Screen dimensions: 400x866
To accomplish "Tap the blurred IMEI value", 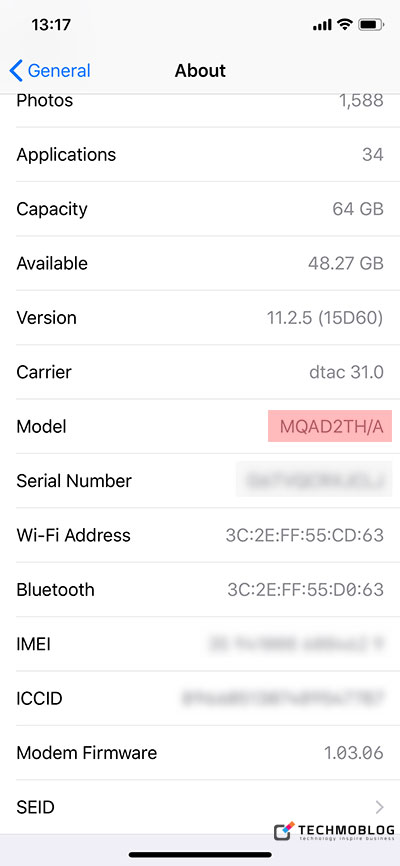I will coord(296,644).
